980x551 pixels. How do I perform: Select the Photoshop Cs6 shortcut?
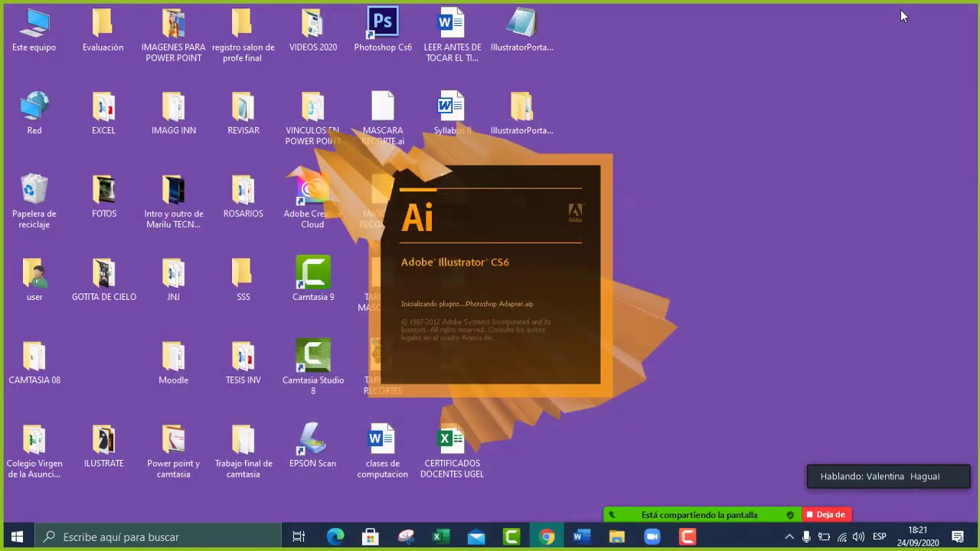pyautogui.click(x=383, y=31)
